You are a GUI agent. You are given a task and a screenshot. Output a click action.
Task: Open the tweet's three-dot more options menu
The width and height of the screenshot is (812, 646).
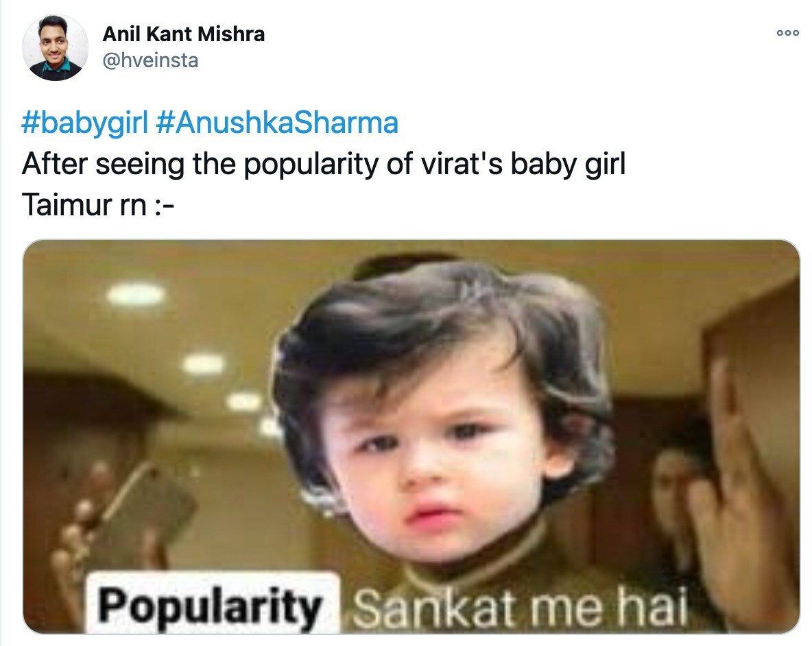click(x=787, y=33)
